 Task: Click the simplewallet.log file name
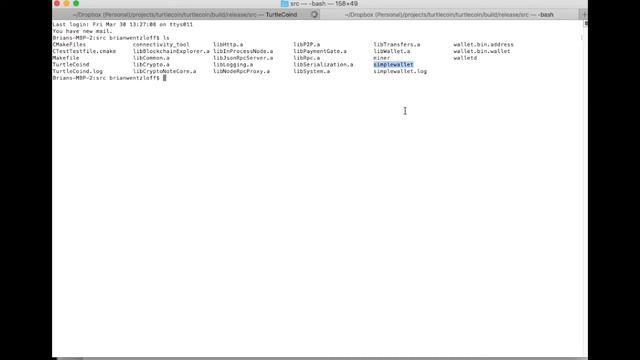pos(400,71)
